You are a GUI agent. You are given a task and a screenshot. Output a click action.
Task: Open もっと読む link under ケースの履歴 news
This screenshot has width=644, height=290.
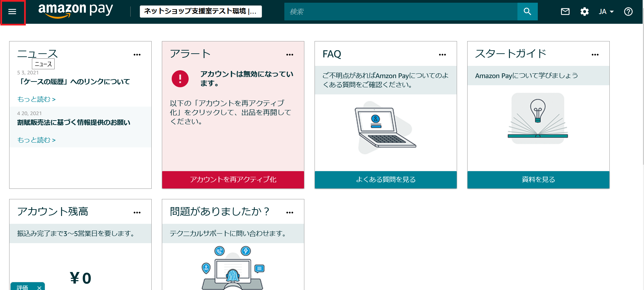click(x=36, y=99)
